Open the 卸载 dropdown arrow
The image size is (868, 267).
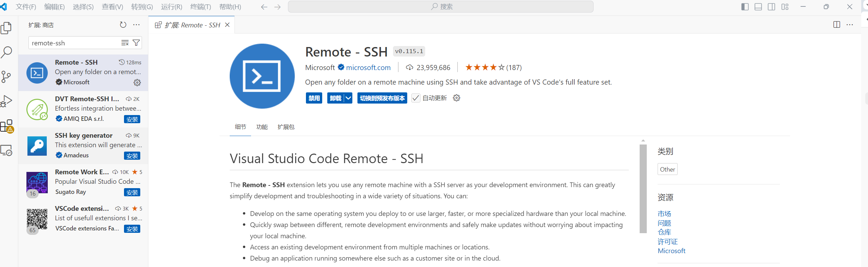click(348, 98)
